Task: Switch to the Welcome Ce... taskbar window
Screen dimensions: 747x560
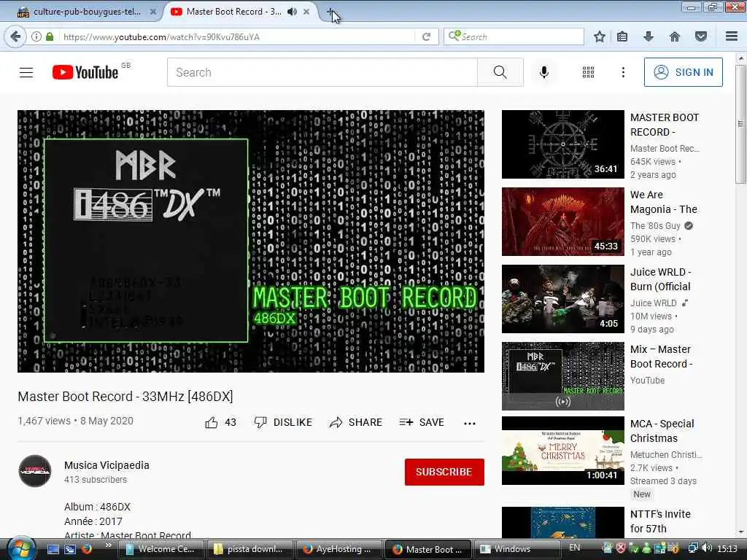Action: click(x=161, y=549)
